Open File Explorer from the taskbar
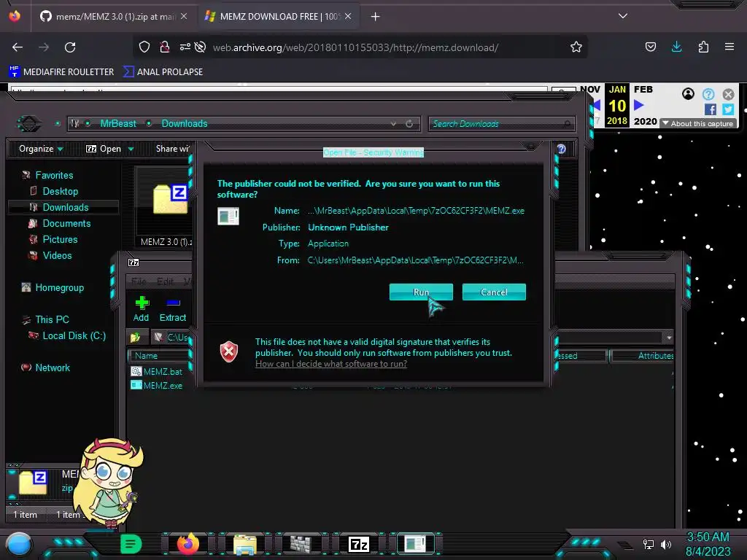 [x=245, y=544]
